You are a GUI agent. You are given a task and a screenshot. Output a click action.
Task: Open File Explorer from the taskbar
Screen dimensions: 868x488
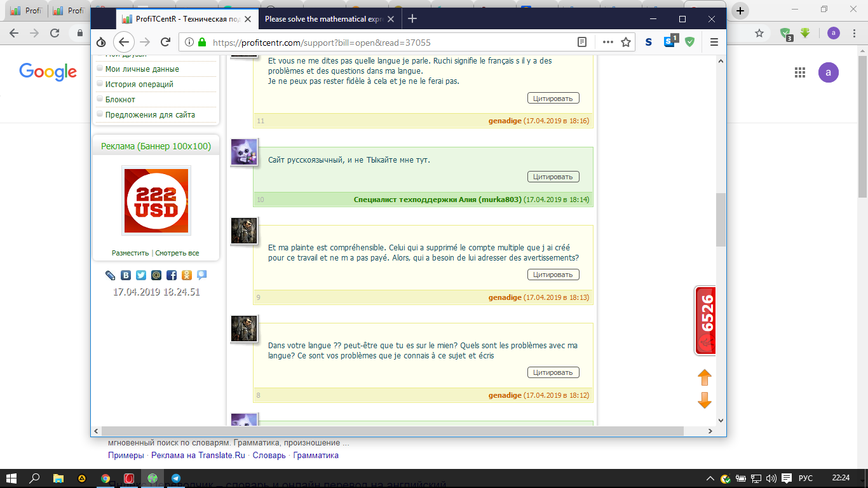tap(58, 478)
